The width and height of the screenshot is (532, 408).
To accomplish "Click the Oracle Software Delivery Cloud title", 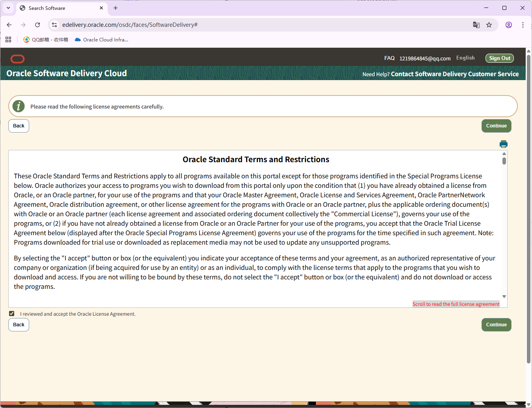I will (x=67, y=73).
